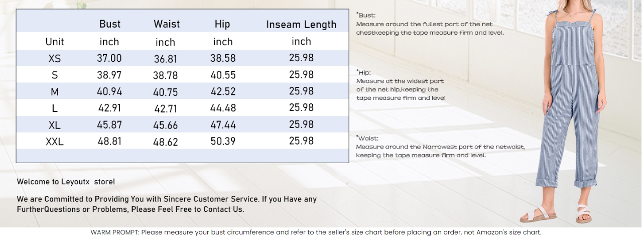Image resolution: width=644 pixels, height=244 pixels.
Task: Select the S size bust value 38.97
Action: 109,75
